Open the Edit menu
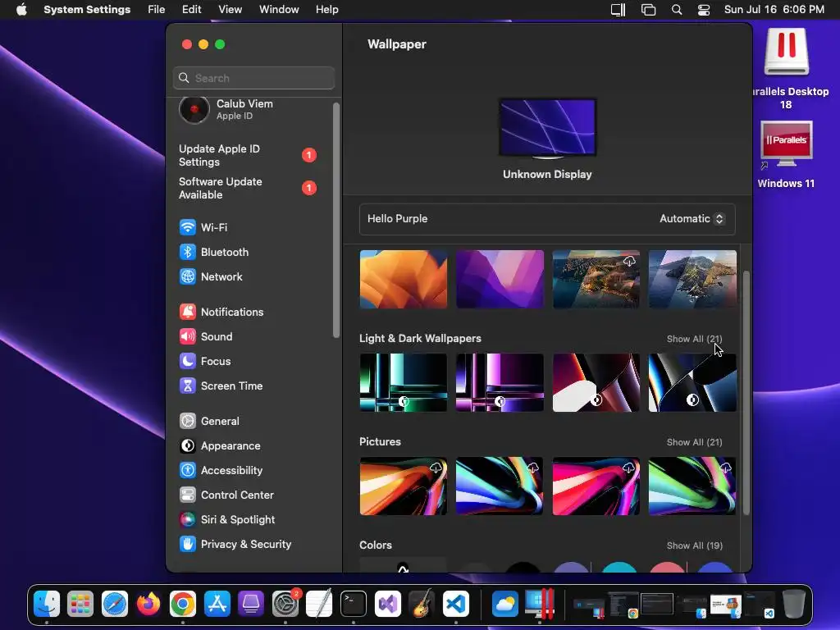 (191, 10)
